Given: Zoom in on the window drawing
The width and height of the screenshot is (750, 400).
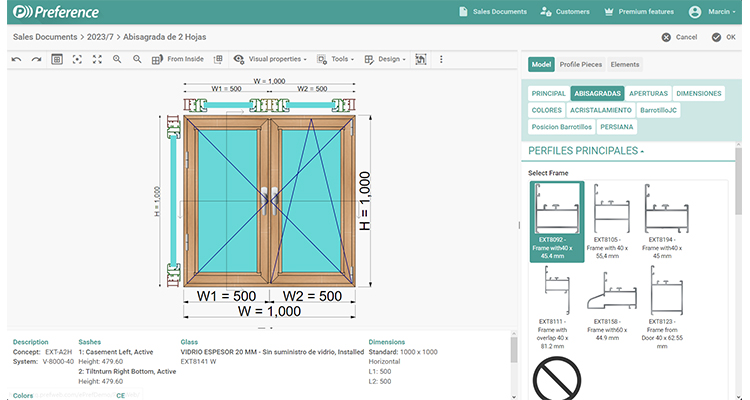Looking at the screenshot, I should 117,59.
